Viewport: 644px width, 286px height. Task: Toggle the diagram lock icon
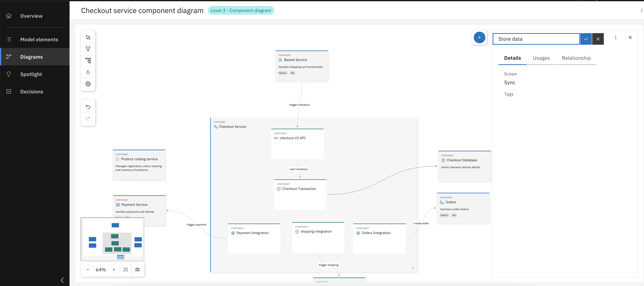(x=88, y=72)
